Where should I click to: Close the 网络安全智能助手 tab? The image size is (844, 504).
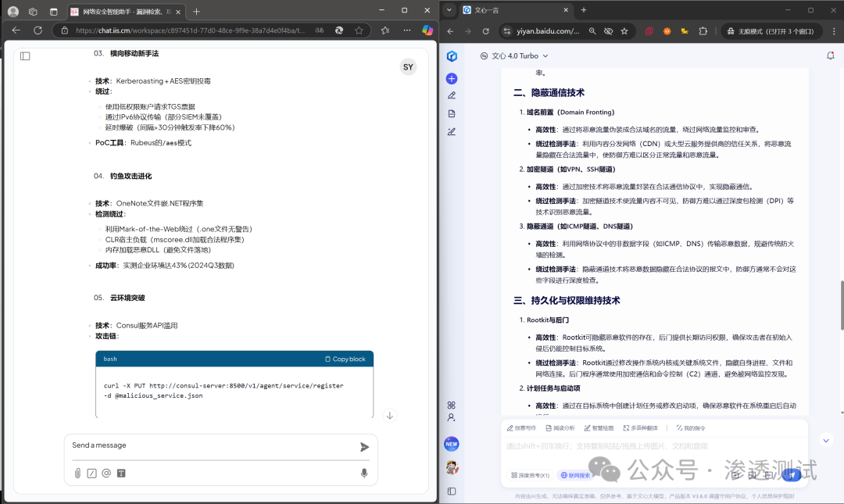[x=178, y=11]
